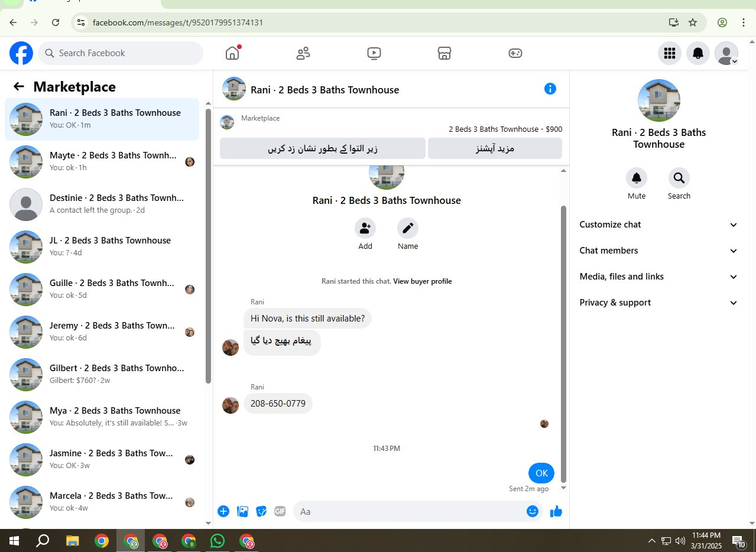
Task: Choose a GIF in composer
Action: (280, 511)
